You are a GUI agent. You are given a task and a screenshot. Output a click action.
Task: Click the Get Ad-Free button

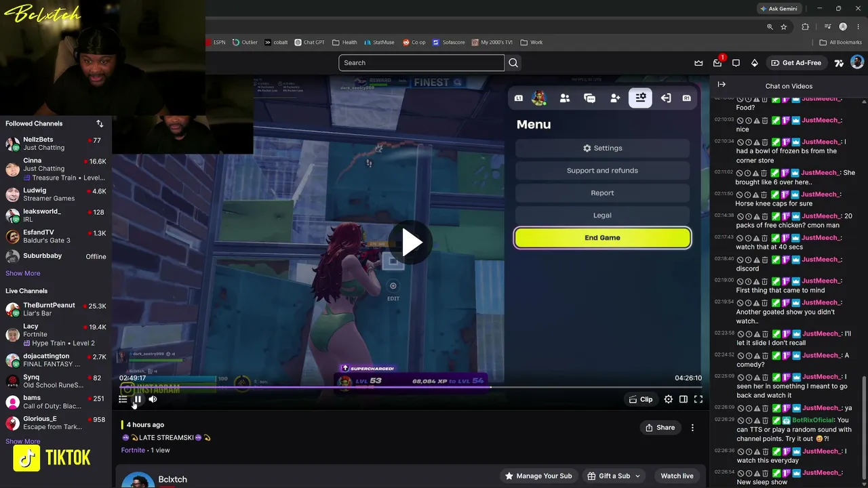pos(796,63)
